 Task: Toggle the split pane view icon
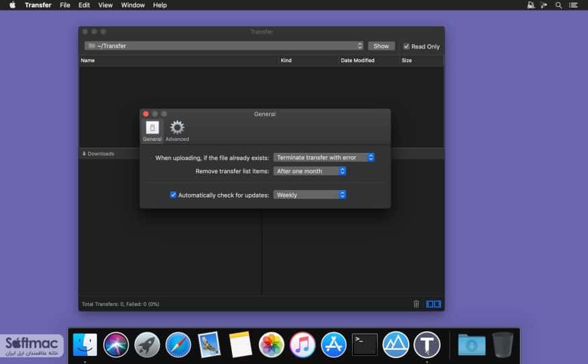434,303
